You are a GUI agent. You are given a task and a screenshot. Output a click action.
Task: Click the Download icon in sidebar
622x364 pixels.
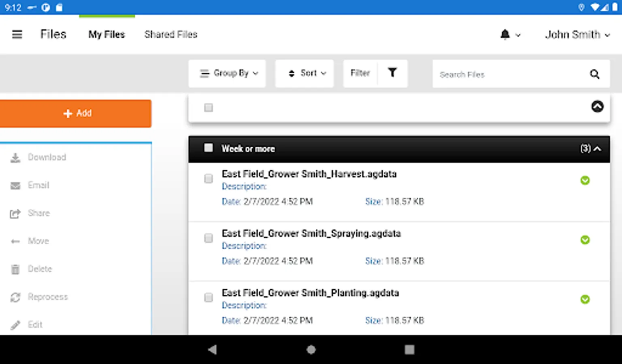pos(15,158)
